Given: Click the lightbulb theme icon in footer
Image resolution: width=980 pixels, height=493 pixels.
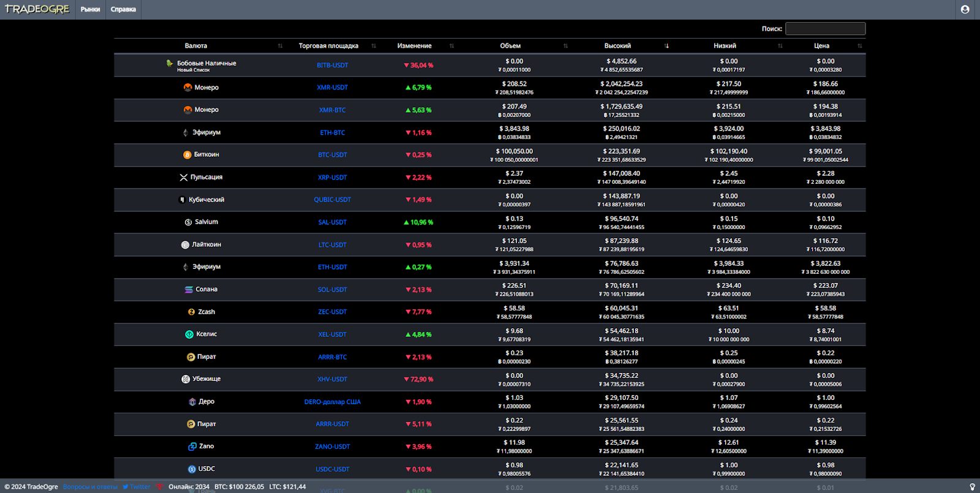Looking at the screenshot, I should 972,487.
